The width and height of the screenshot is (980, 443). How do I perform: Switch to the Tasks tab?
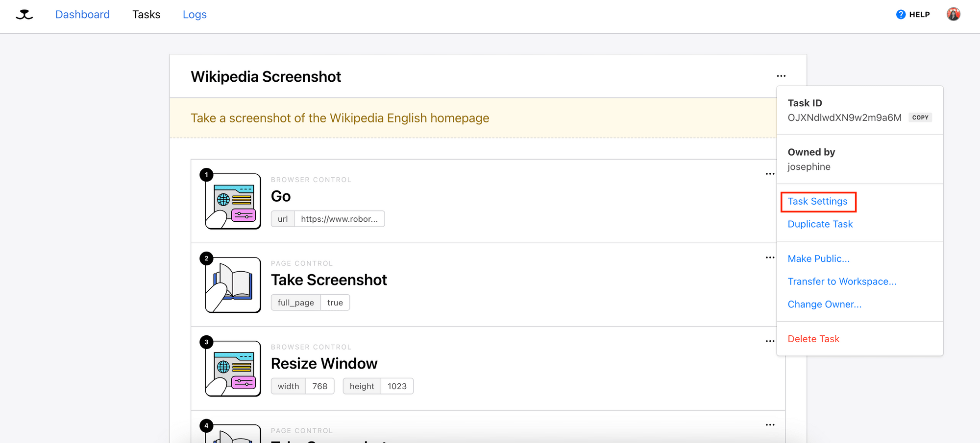(x=146, y=14)
